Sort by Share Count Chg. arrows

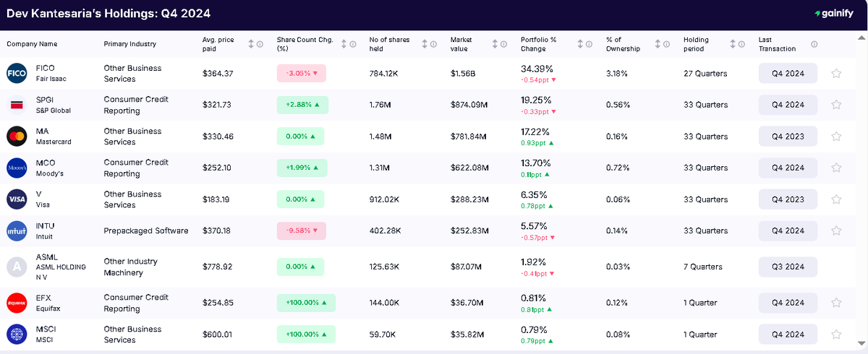343,44
